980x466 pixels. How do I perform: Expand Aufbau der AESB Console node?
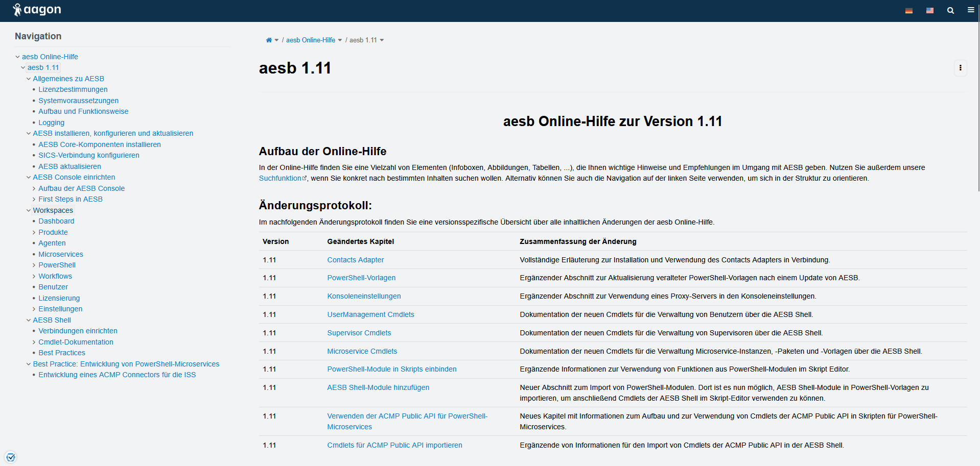[x=34, y=188]
